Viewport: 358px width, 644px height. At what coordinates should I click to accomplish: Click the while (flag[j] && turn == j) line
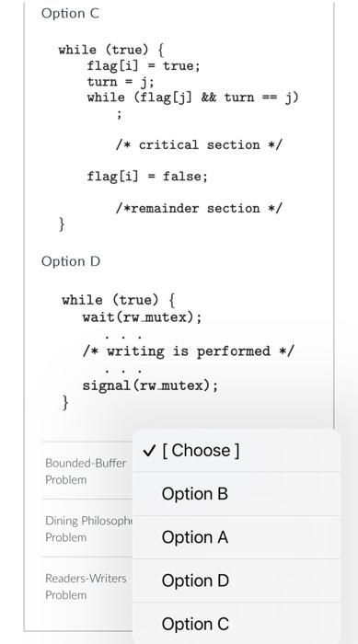(192, 98)
